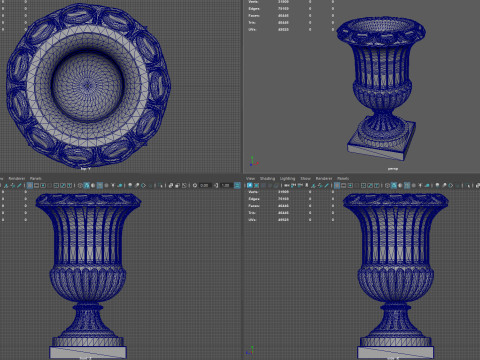Click Isolate Select icon in lower-right panel
Image resolution: width=480 pixels, height=360 pixels.
pos(468,185)
